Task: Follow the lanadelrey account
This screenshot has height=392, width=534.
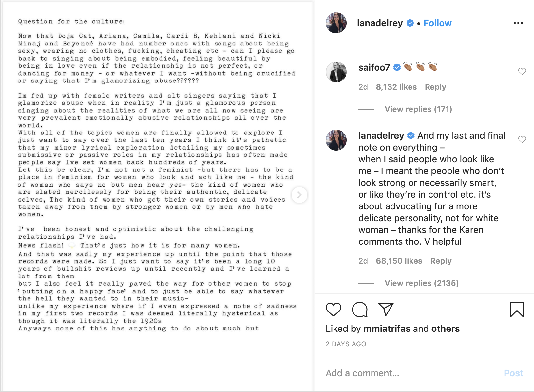Action: click(437, 23)
